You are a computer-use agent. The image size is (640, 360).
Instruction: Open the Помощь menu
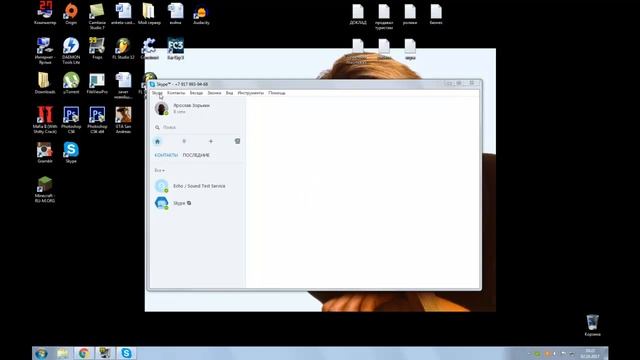coord(277,93)
